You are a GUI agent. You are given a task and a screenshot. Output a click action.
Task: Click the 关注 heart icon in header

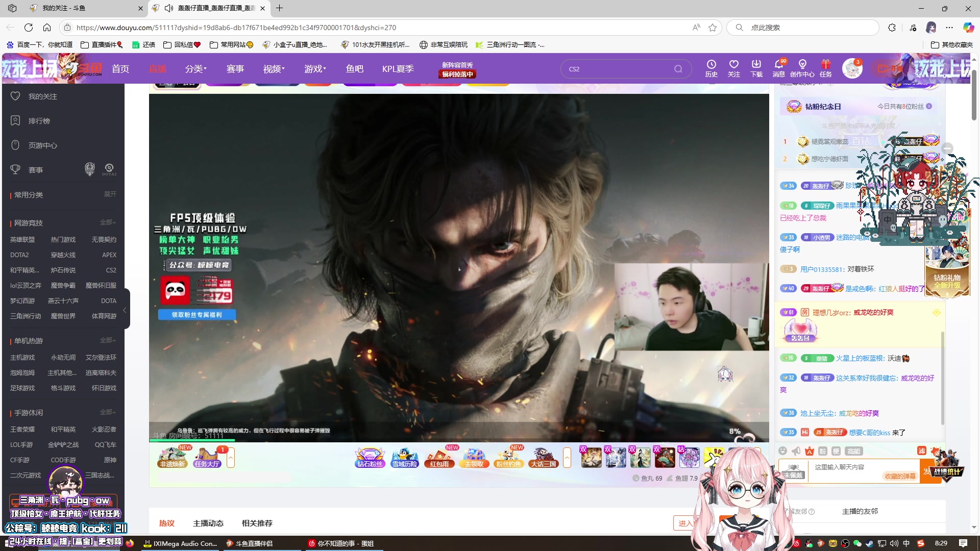733,68
